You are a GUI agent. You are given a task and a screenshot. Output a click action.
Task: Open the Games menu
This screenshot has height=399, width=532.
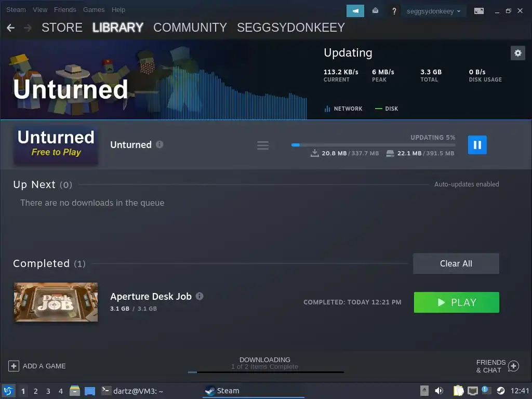[94, 10]
